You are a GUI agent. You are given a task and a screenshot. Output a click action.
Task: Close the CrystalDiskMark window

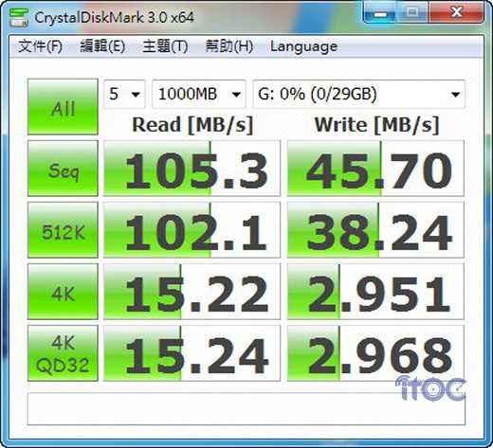[x=456, y=12]
